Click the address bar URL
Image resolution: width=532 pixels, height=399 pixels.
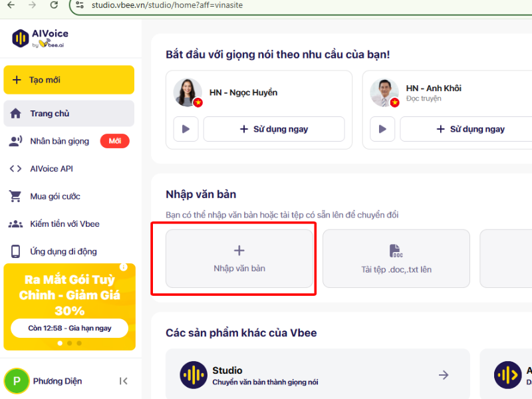pyautogui.click(x=167, y=5)
